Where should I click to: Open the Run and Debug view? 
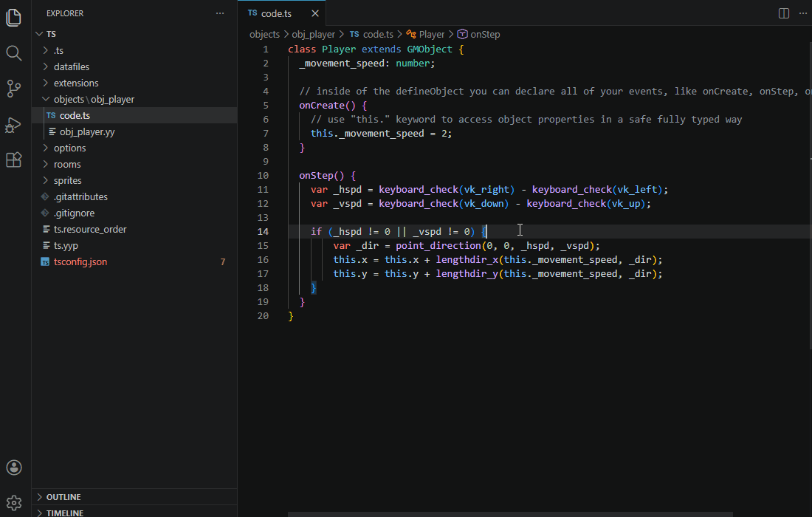[x=14, y=125]
